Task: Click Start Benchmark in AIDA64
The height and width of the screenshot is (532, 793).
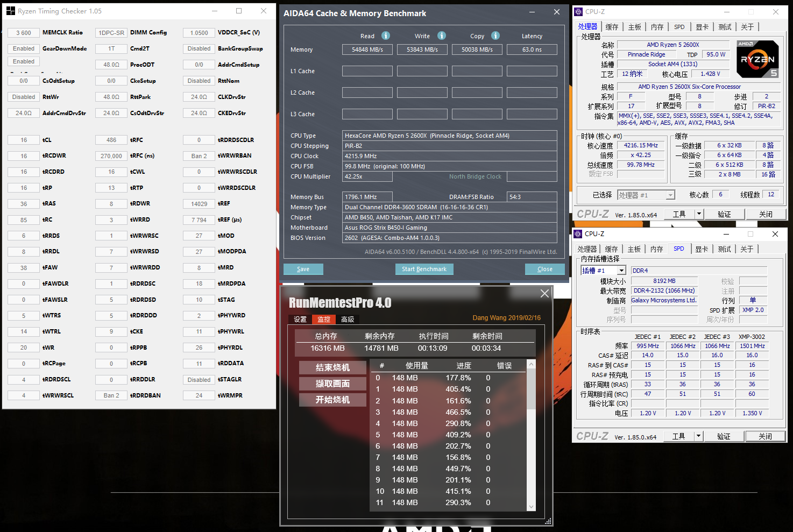Action: tap(424, 269)
